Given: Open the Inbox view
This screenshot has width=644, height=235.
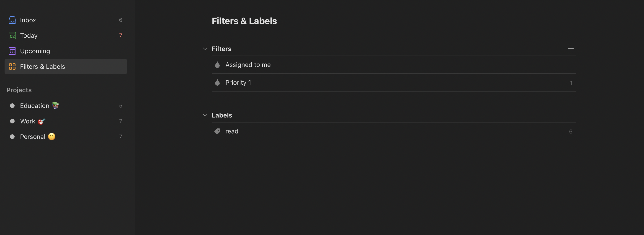Looking at the screenshot, I should click(x=66, y=20).
